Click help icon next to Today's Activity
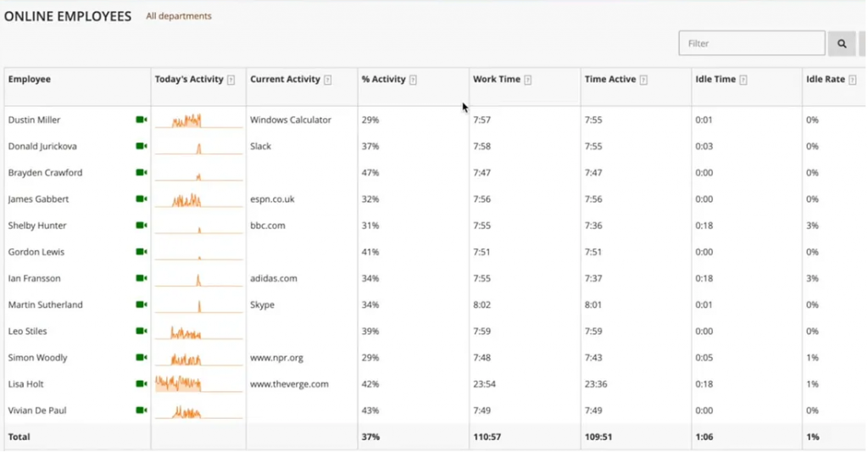868x452 pixels. 231,80
